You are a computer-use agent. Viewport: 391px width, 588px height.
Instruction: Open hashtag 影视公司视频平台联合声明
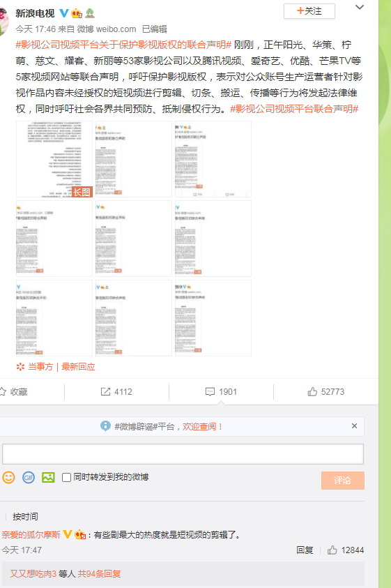point(294,109)
